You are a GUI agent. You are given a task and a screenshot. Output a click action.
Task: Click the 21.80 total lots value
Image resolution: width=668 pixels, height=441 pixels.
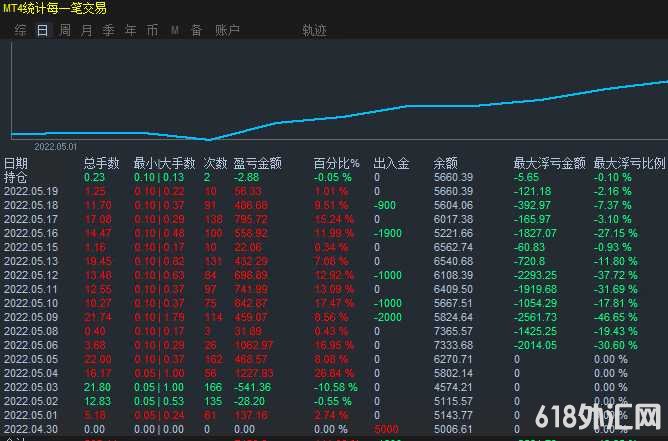(x=97, y=387)
